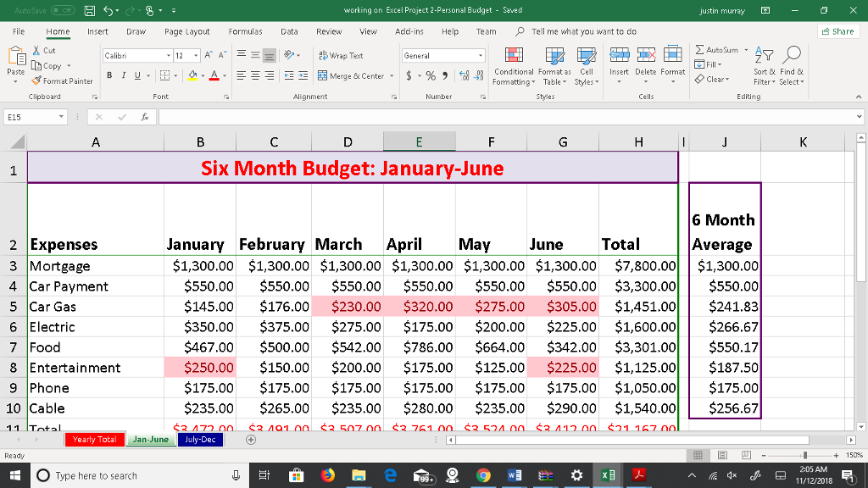Click the Paste clipboard icon

16,56
